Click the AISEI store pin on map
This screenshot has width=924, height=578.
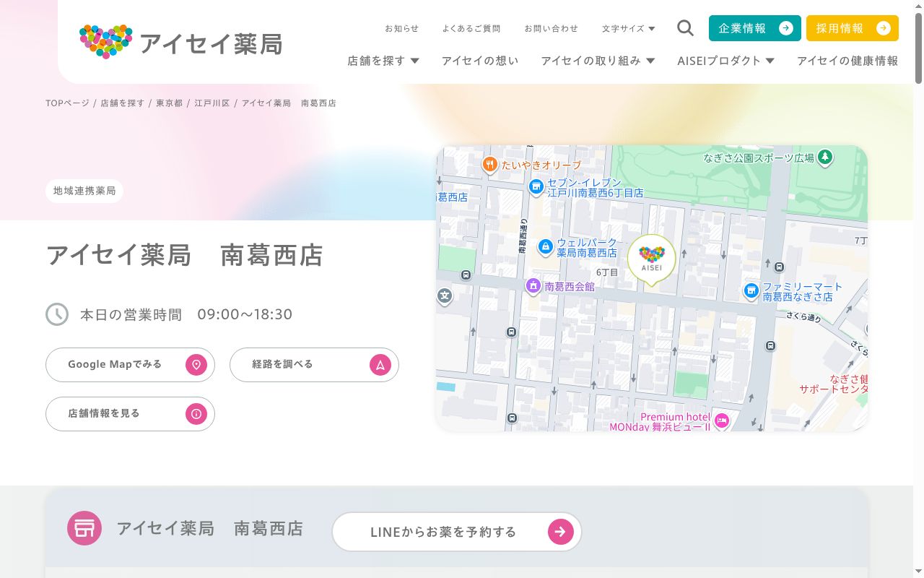pos(651,261)
